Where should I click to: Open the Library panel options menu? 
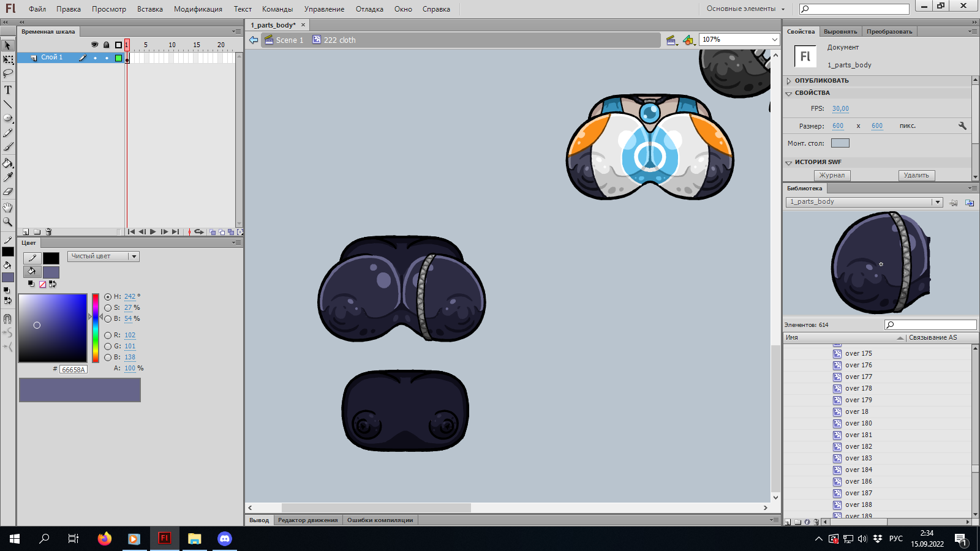tap(972, 188)
